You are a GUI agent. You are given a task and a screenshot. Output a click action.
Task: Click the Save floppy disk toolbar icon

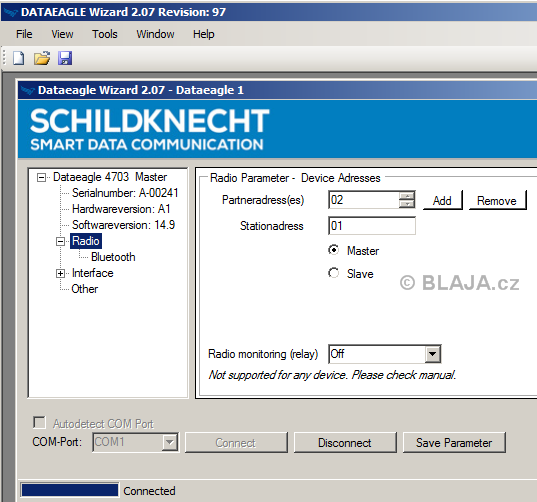[65, 58]
